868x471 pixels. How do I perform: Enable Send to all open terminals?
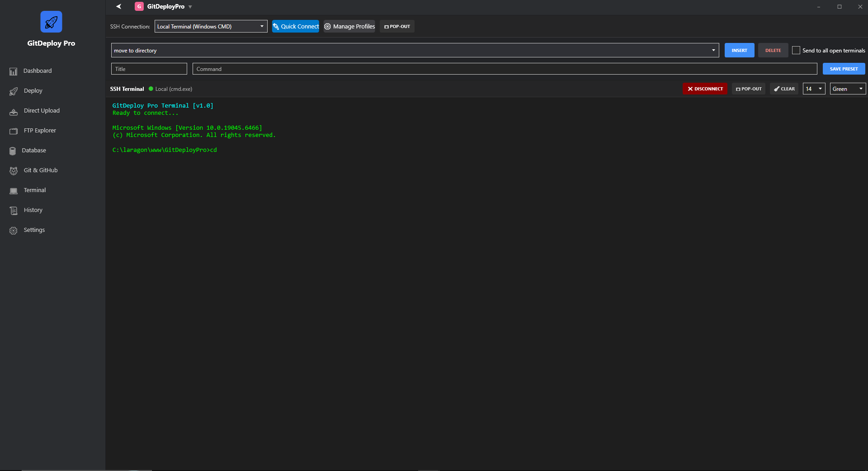point(796,50)
